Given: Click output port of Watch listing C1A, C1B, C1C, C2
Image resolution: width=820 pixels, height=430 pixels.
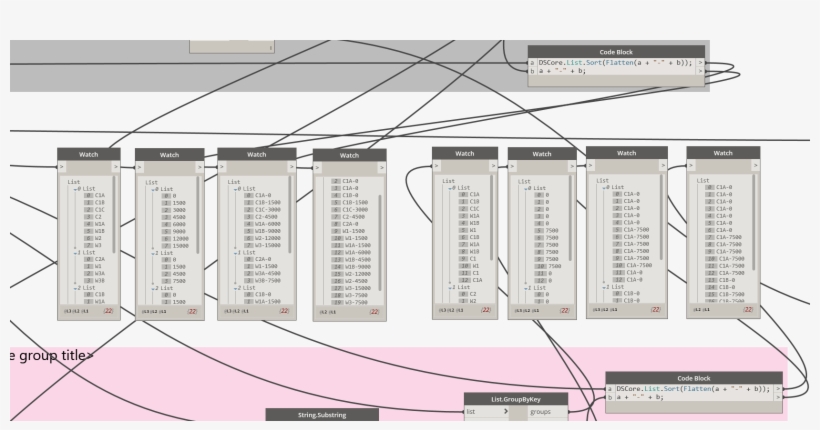Looking at the screenshot, I should pos(116,167).
